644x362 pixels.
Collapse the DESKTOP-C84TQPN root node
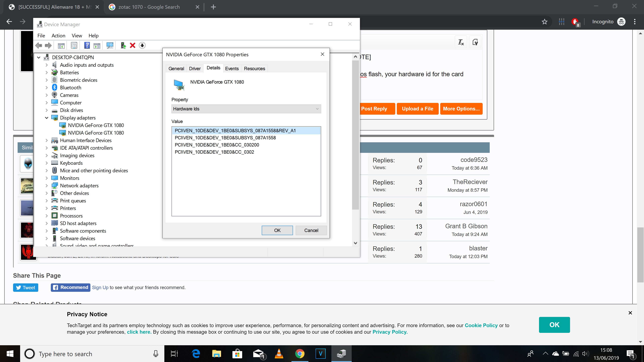[39, 57]
